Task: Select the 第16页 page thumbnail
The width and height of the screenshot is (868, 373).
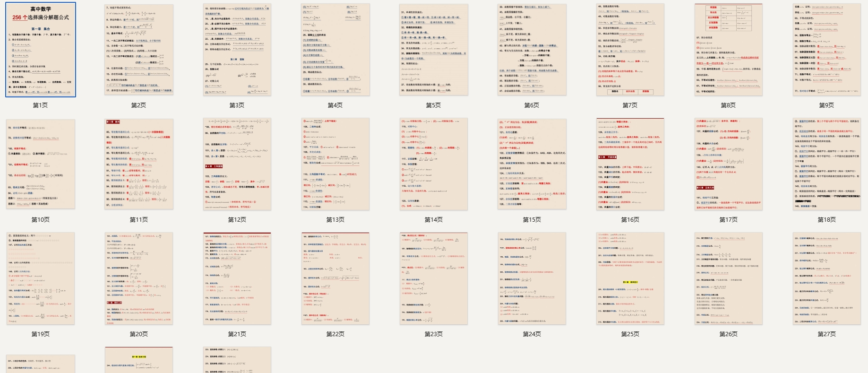Action: tap(630, 164)
